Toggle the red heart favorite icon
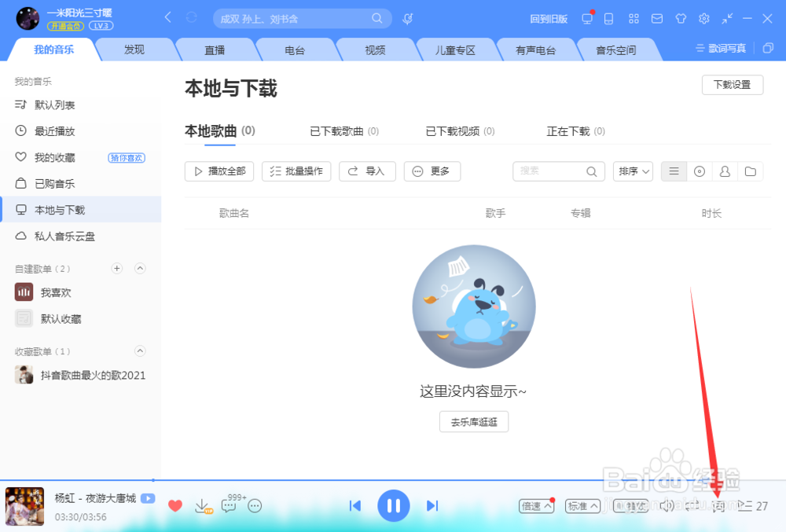786x532 pixels. click(175, 506)
